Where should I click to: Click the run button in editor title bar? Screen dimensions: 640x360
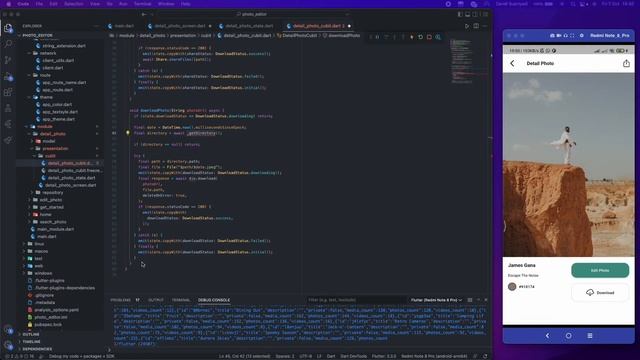(x=467, y=26)
